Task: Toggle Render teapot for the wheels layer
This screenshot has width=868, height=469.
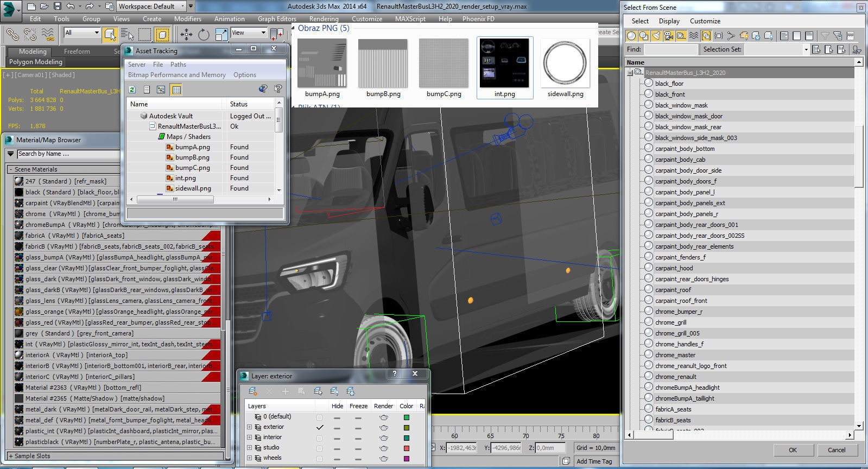Action: click(384, 459)
